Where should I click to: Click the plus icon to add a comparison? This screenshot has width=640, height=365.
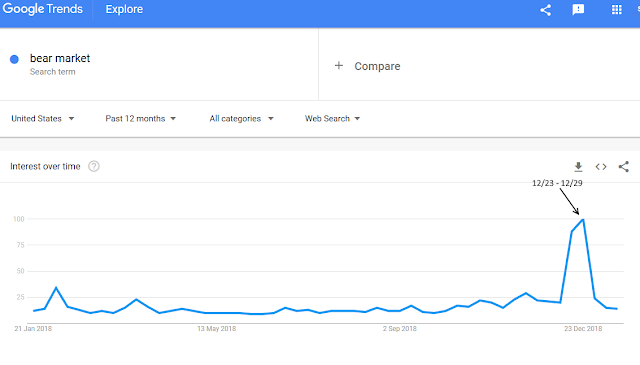pos(339,66)
